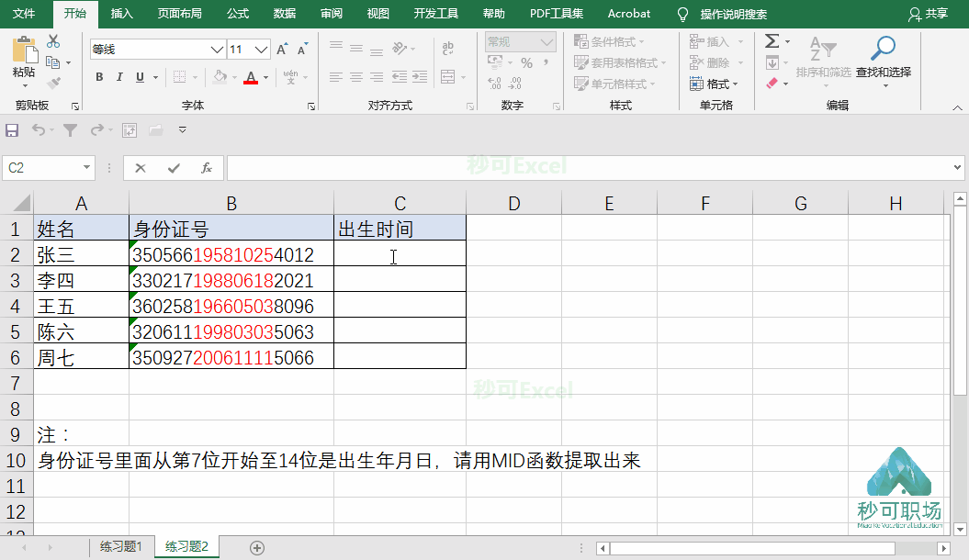Apply percent style format

point(526,62)
